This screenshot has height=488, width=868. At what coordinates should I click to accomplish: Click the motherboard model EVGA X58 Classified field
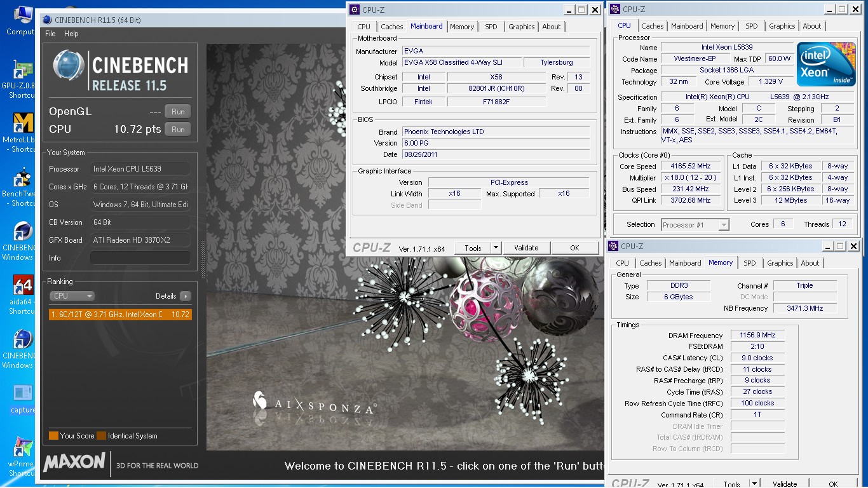point(461,63)
